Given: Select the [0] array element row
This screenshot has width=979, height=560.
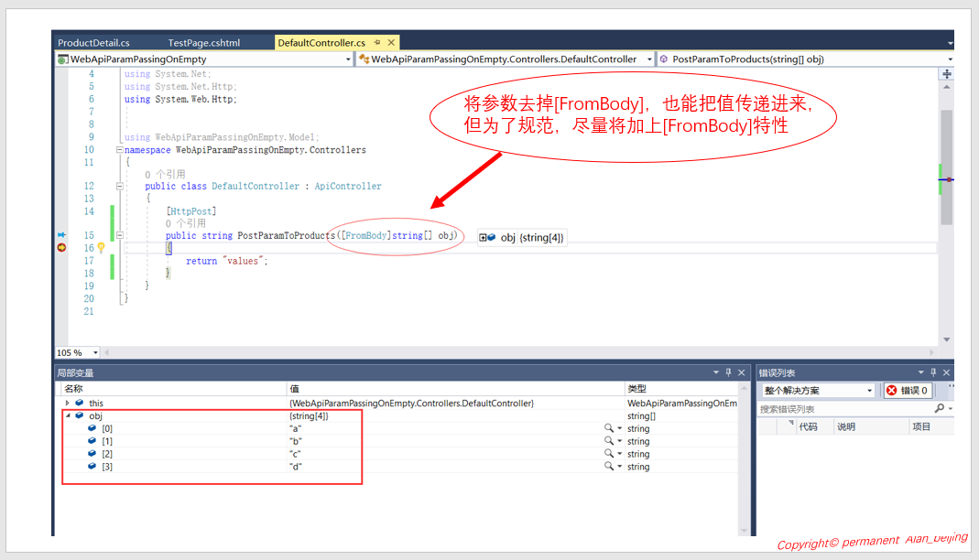Looking at the screenshot, I should pyautogui.click(x=399, y=428).
